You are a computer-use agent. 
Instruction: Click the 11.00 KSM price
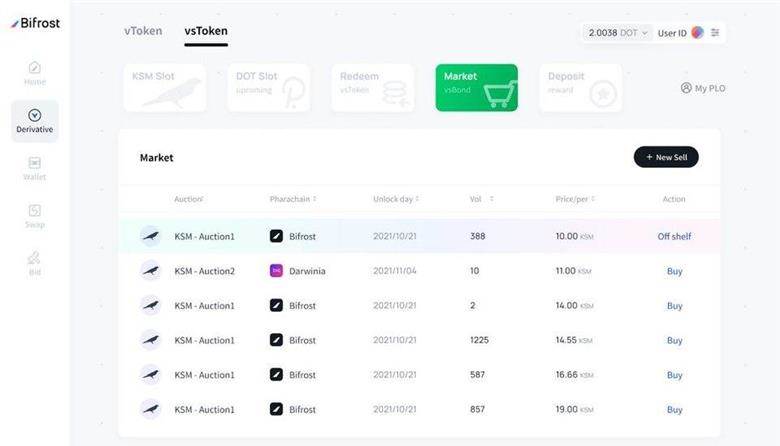tap(574, 271)
